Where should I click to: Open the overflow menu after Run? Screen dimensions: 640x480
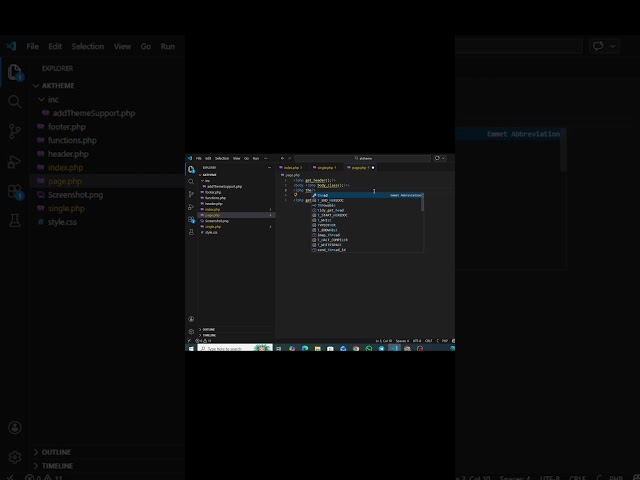pos(266,158)
